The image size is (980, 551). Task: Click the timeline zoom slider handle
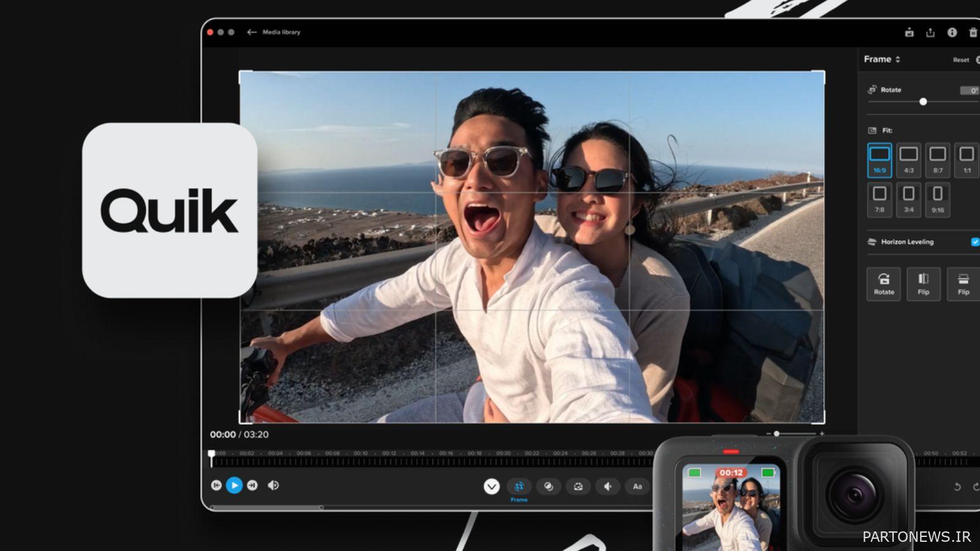[777, 433]
